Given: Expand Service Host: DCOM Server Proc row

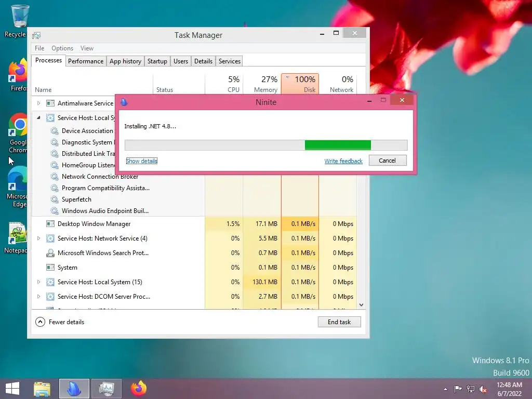Looking at the screenshot, I should coord(38,297).
